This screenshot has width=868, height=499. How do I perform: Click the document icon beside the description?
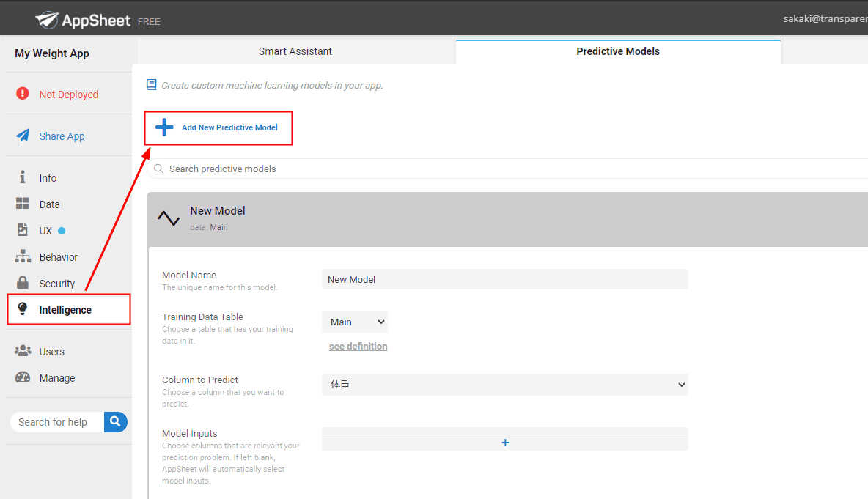click(x=151, y=85)
